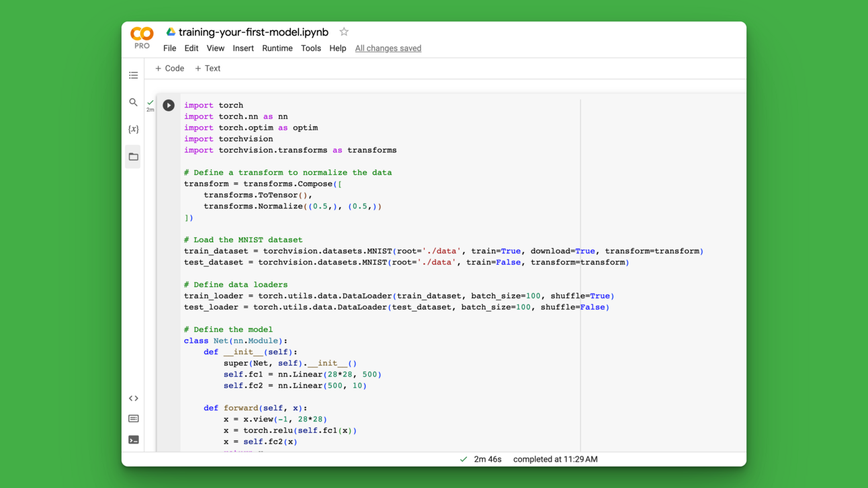Open the View menu
This screenshot has height=488, width=868.
tap(216, 48)
